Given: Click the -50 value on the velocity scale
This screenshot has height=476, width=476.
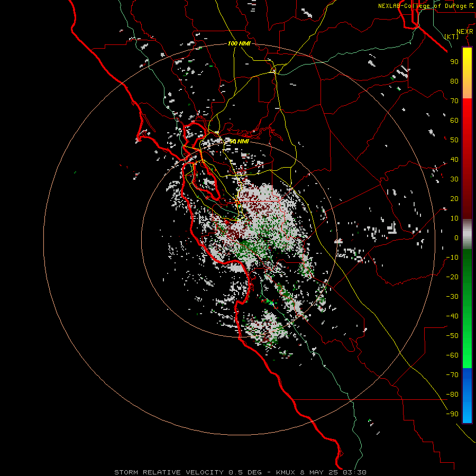Looking at the screenshot, I should [452, 336].
